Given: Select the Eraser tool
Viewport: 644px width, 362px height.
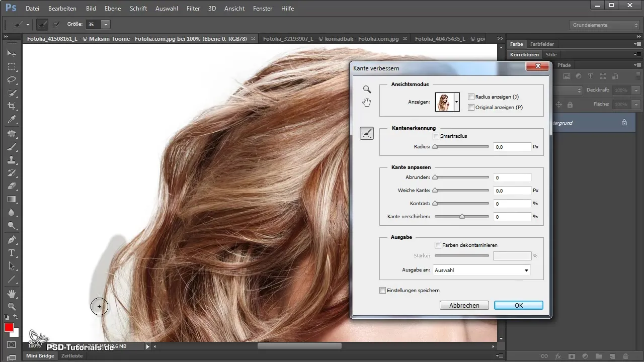Looking at the screenshot, I should click(x=12, y=186).
